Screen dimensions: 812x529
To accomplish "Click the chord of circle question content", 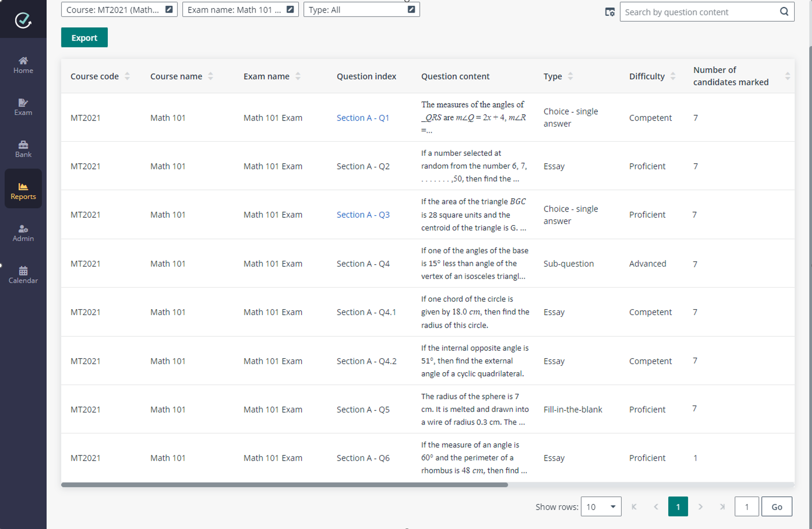I will [x=475, y=312].
